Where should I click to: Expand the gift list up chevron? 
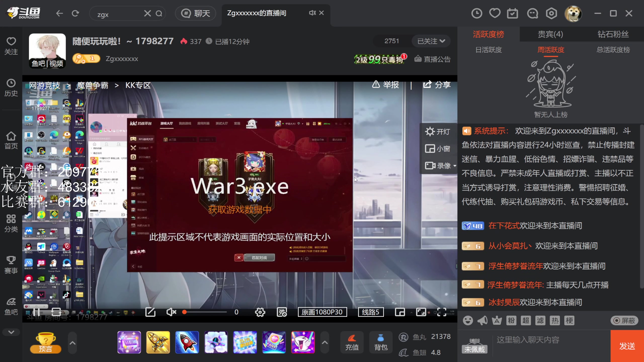325,343
